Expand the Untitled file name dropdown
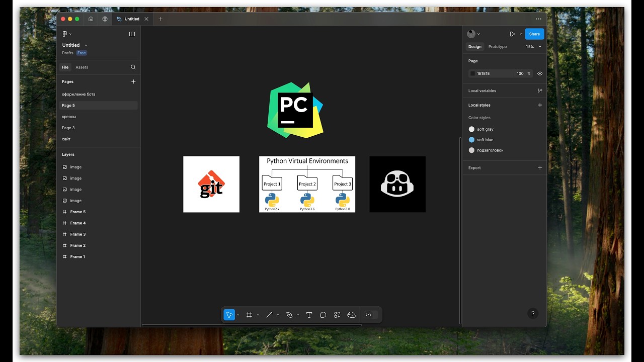 86,45
